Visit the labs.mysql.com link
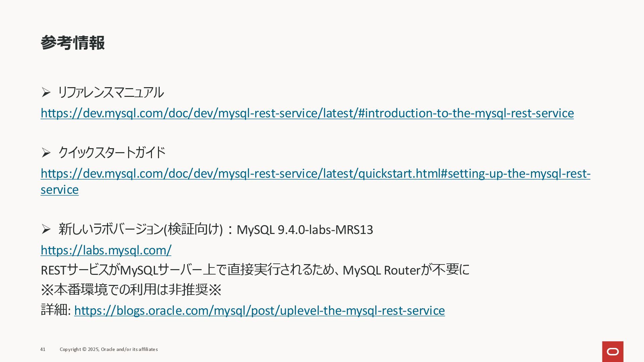Screen dimensions: 644x362 point(106,250)
